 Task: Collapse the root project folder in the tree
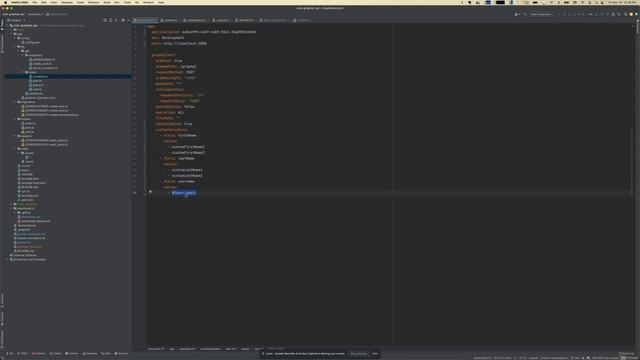point(7,25)
